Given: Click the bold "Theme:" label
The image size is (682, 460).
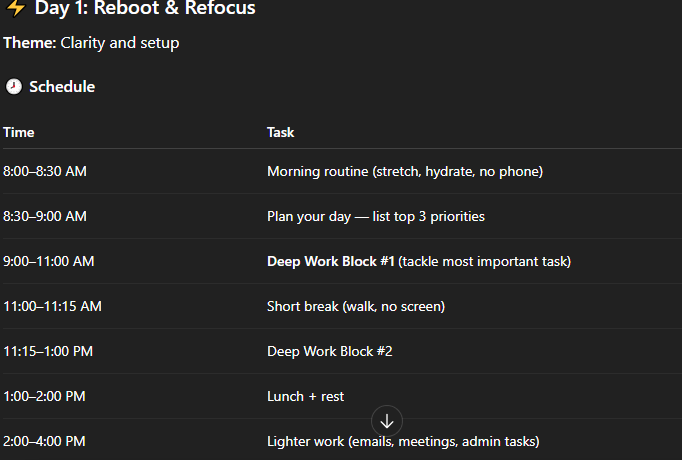Looking at the screenshot, I should (x=29, y=43).
